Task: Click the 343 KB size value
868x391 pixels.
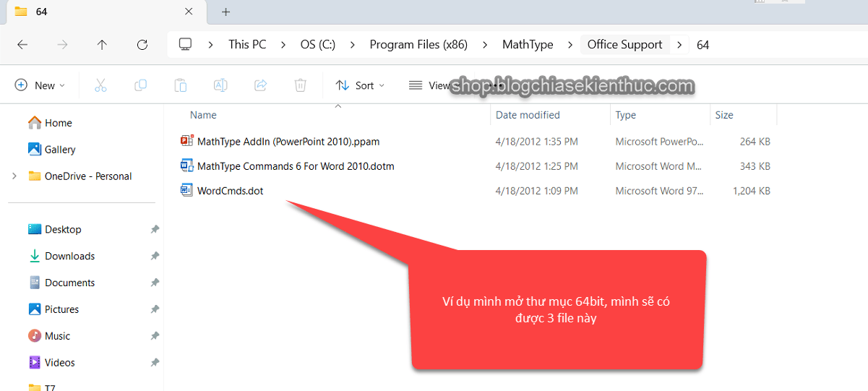Action: pyautogui.click(x=755, y=166)
